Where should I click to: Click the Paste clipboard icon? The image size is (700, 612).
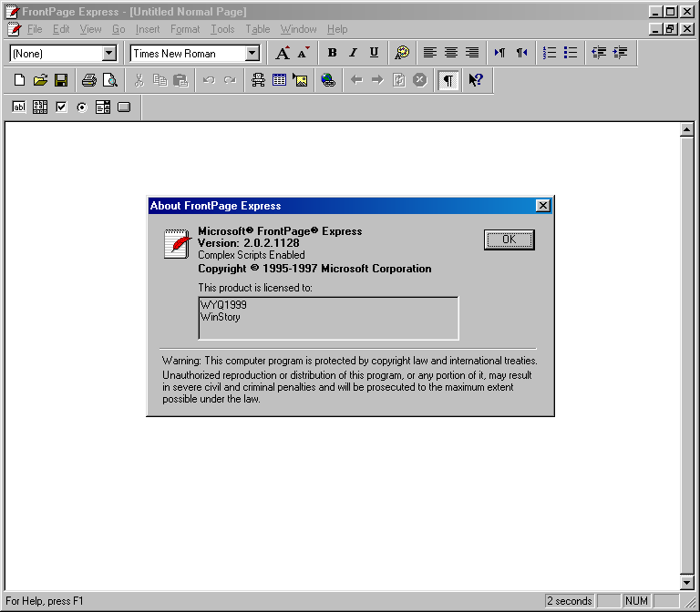pyautogui.click(x=180, y=80)
